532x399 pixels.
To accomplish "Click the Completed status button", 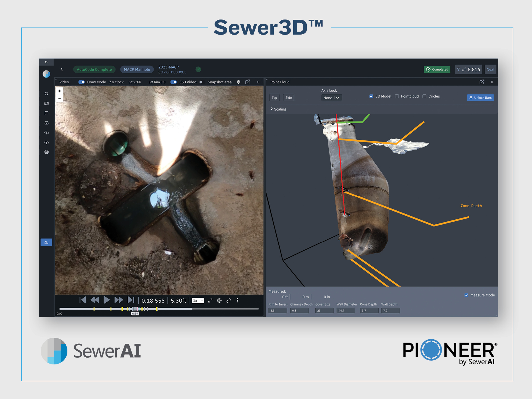I will click(437, 69).
